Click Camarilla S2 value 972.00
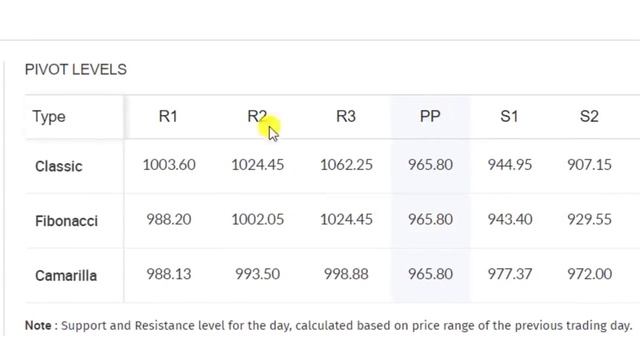 point(589,274)
